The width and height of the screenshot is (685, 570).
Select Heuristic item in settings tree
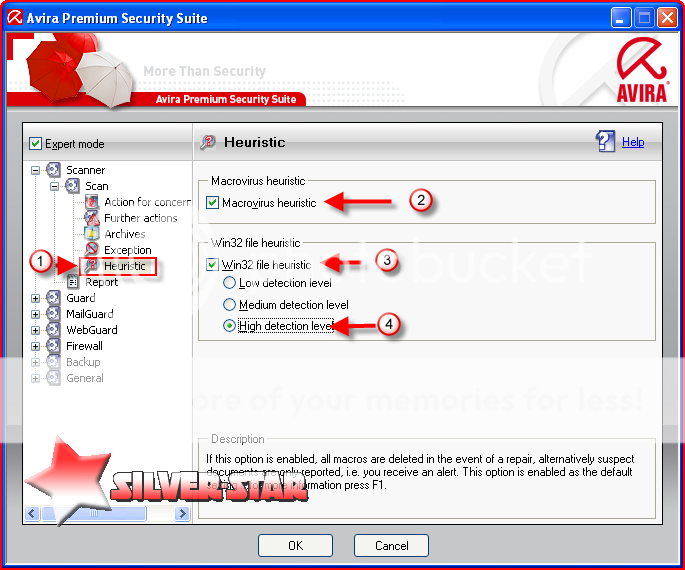(x=125, y=266)
